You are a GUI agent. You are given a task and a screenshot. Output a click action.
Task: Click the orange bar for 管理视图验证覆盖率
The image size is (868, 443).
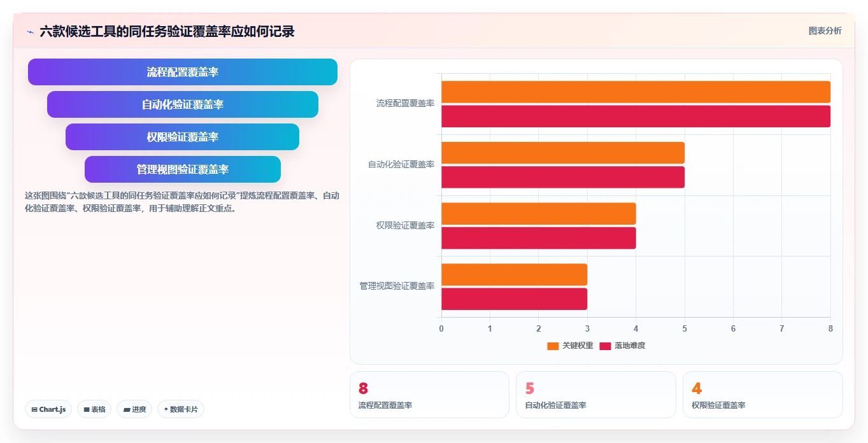[514, 274]
